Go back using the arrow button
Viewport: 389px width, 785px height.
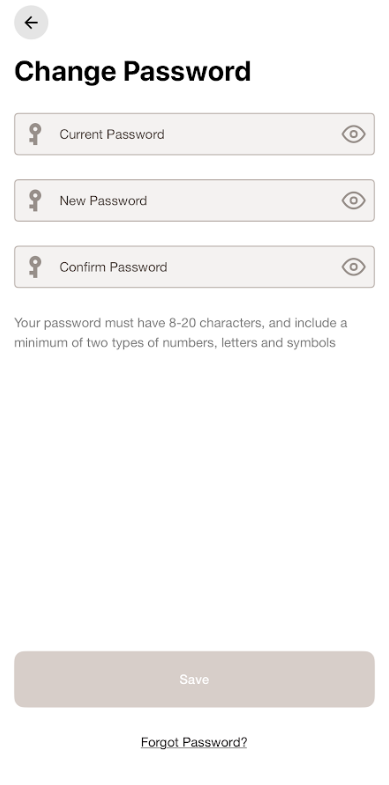31,23
